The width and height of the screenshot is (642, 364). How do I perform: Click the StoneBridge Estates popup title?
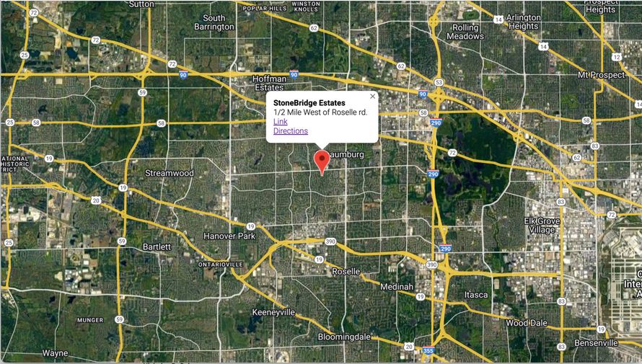click(309, 102)
